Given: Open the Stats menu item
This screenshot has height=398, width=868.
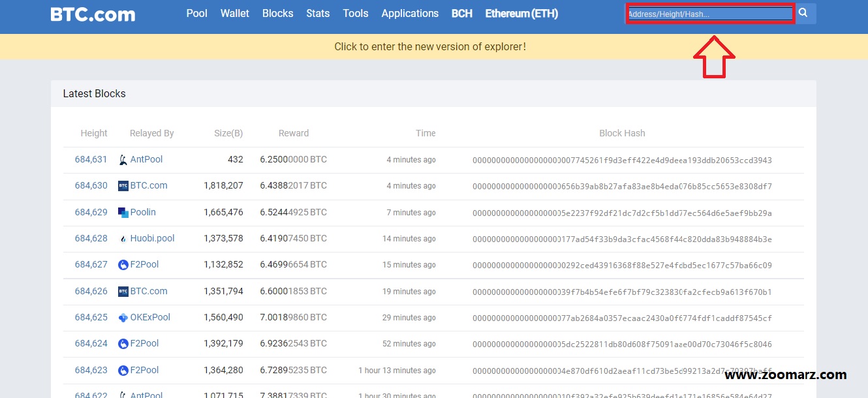Looking at the screenshot, I should (x=318, y=13).
